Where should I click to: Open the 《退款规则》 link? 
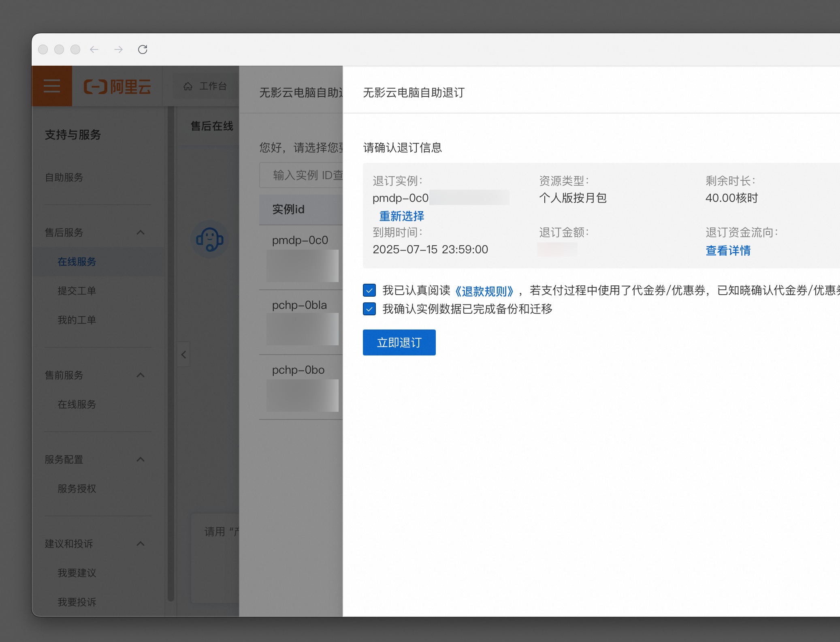[x=484, y=291]
